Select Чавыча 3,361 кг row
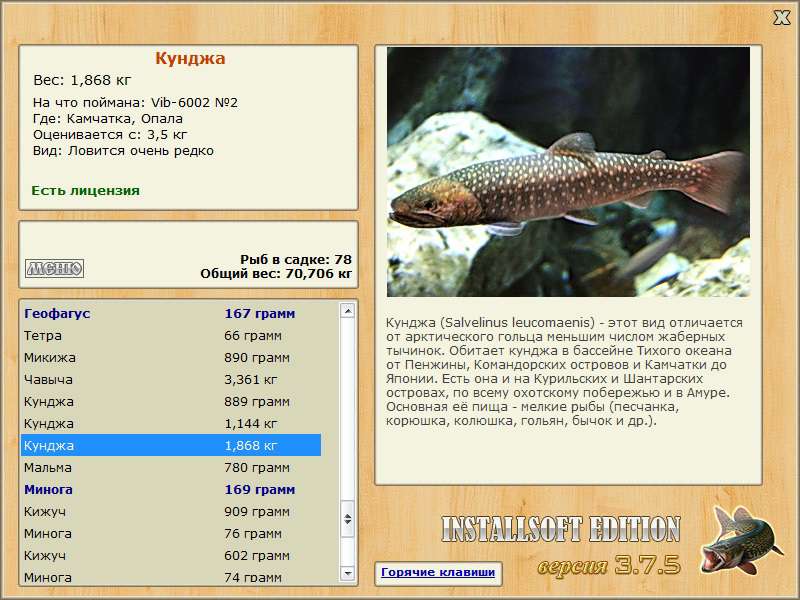 coord(171,380)
